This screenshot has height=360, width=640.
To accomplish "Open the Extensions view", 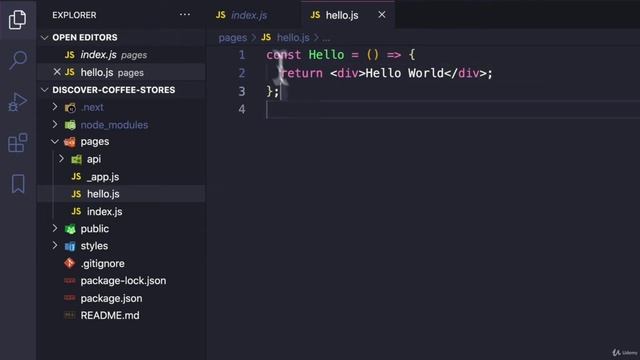I will [18, 142].
